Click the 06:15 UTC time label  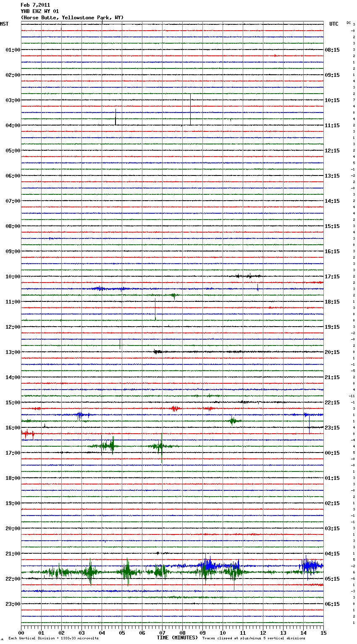pyautogui.click(x=332, y=604)
